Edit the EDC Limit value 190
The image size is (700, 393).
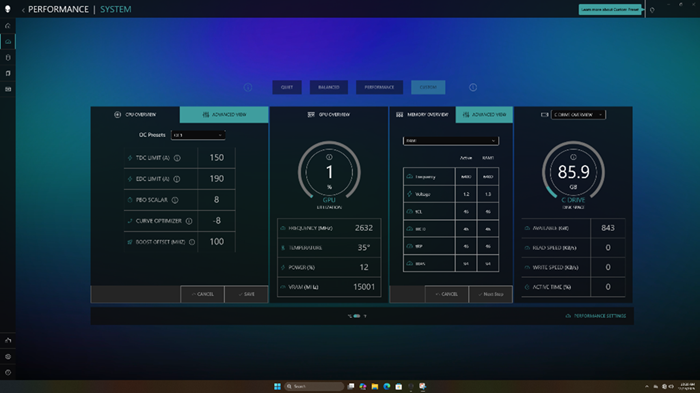coord(217,179)
